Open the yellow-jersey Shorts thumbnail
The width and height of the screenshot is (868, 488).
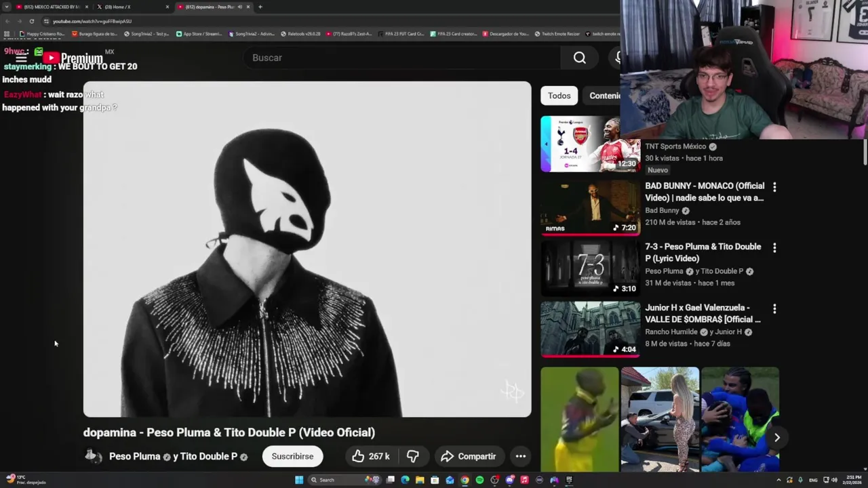579,420
